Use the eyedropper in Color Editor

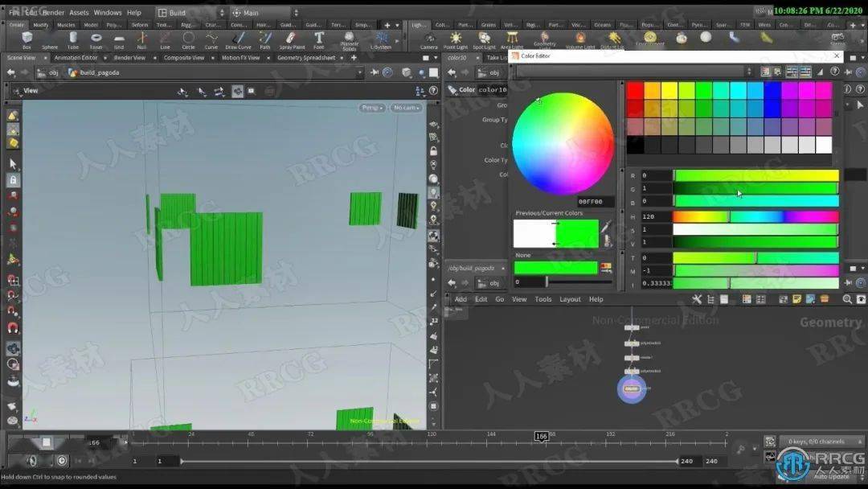click(x=607, y=227)
